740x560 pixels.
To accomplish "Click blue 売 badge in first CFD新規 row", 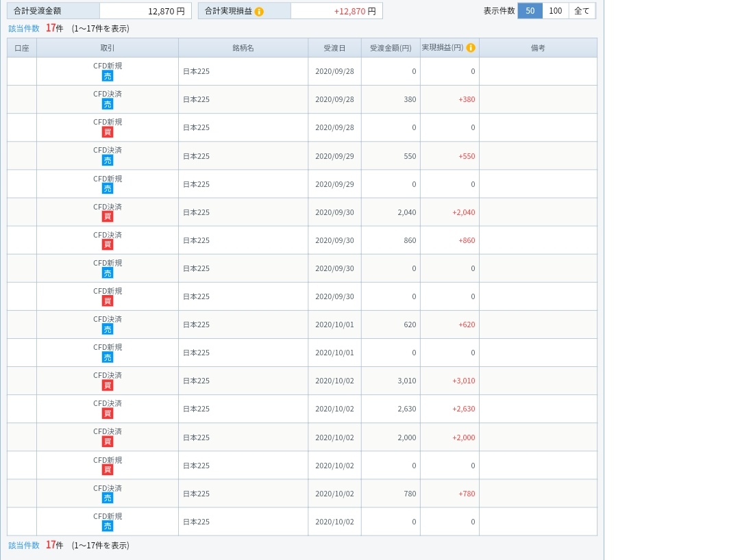I will click(x=108, y=77).
